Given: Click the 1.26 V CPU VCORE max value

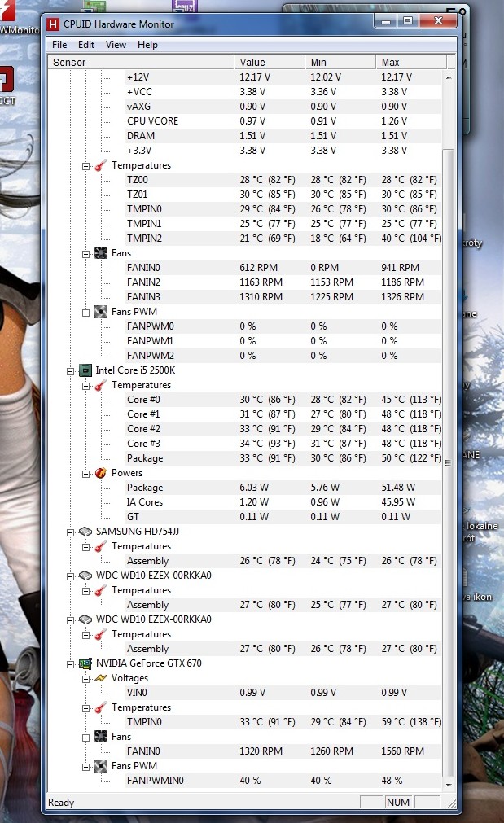Looking at the screenshot, I should (394, 120).
